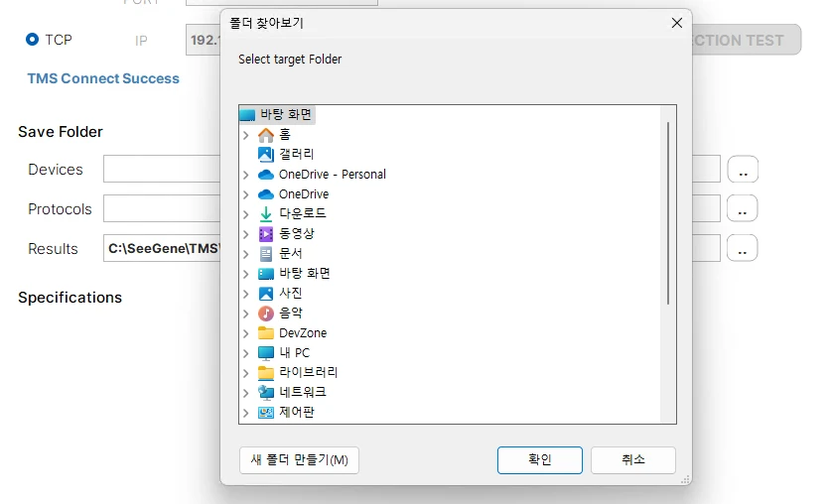The height and width of the screenshot is (504, 829).
Task: Expand the 내 PC node
Action: (x=246, y=353)
